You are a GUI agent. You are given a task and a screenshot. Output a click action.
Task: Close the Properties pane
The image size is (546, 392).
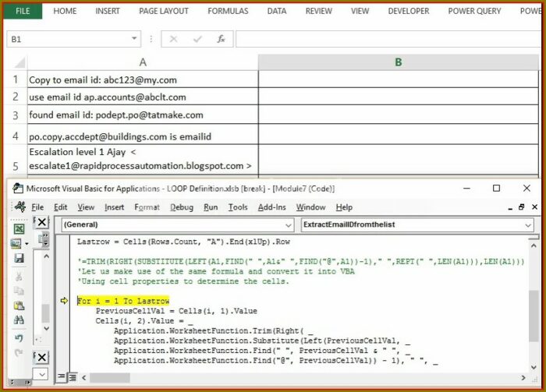(41, 357)
